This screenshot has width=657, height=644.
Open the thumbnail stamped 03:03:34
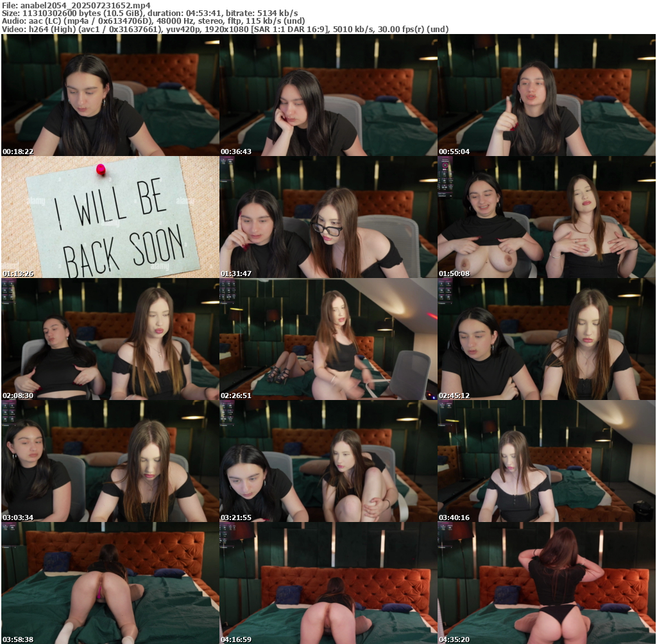click(x=110, y=461)
